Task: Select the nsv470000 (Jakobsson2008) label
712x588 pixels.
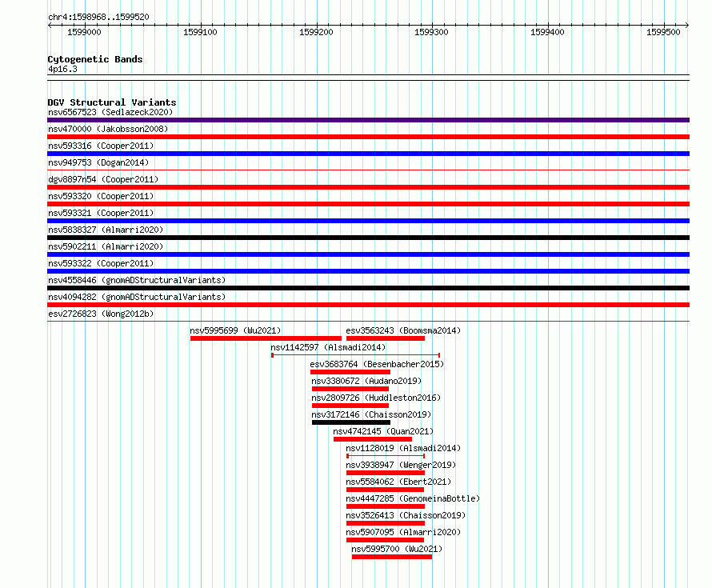Action: tap(108, 129)
